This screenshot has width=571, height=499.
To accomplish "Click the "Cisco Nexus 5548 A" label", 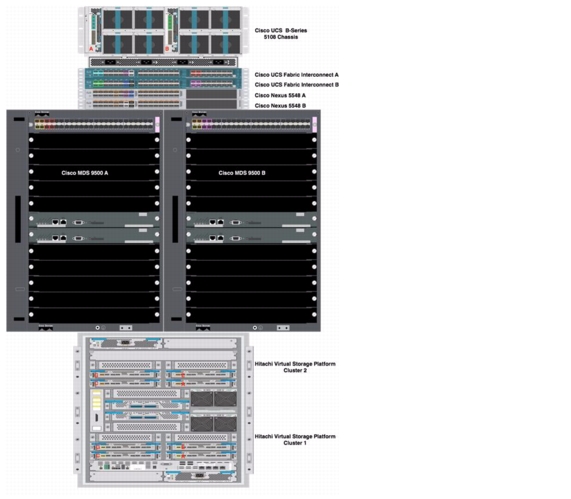I will [x=280, y=95].
